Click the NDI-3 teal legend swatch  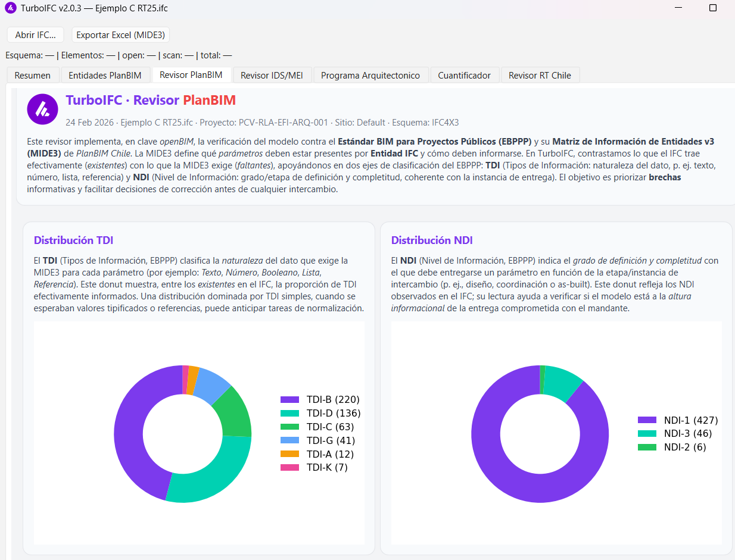click(x=647, y=434)
